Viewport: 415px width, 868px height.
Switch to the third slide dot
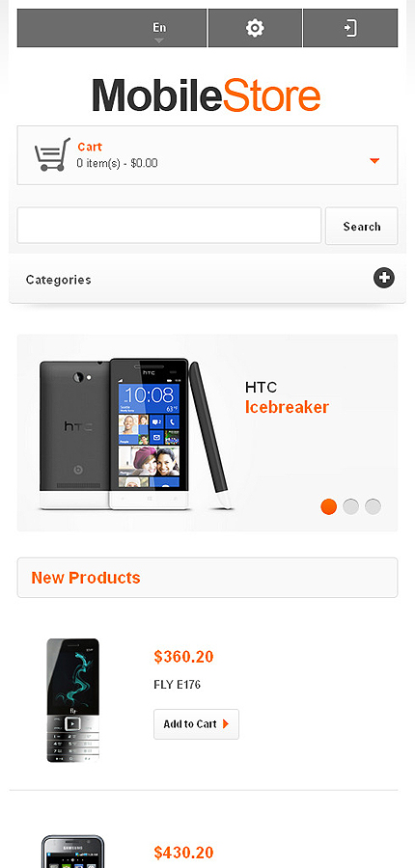[373, 506]
